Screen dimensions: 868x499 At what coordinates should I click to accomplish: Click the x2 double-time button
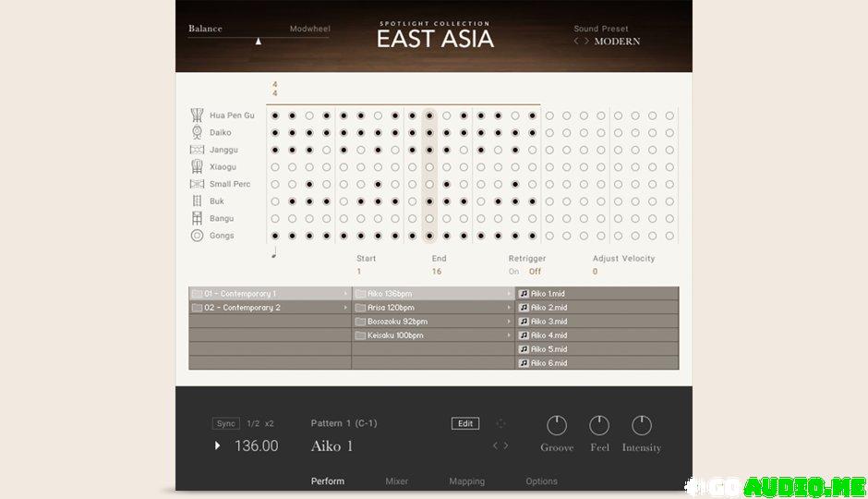click(x=269, y=423)
